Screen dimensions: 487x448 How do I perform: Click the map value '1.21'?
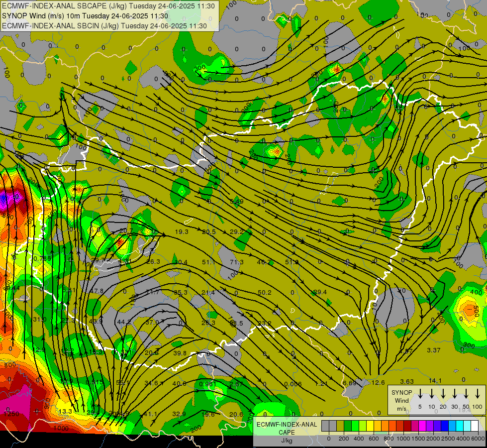pyautogui.click(x=321, y=383)
